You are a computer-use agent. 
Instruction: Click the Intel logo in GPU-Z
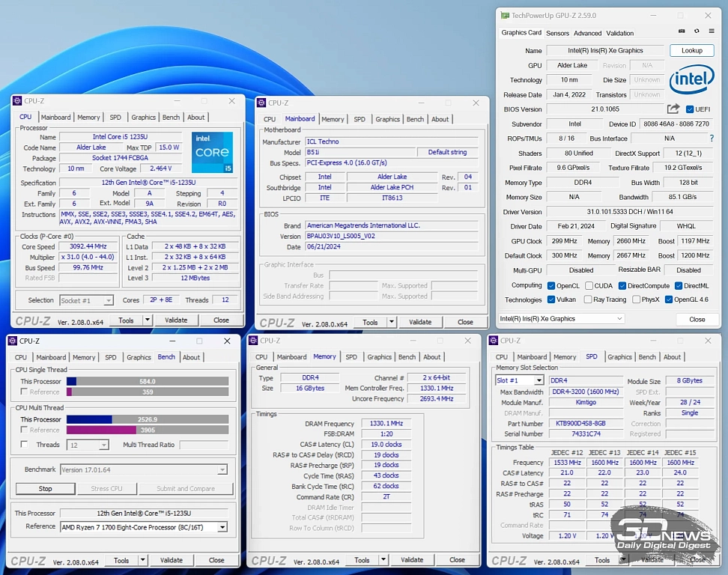(691, 79)
